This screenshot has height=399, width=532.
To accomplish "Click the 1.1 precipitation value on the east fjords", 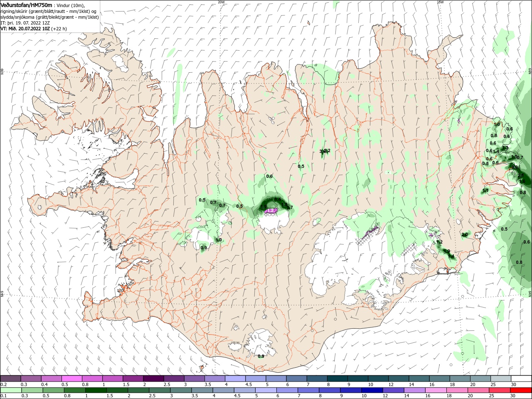I will click(x=485, y=191).
